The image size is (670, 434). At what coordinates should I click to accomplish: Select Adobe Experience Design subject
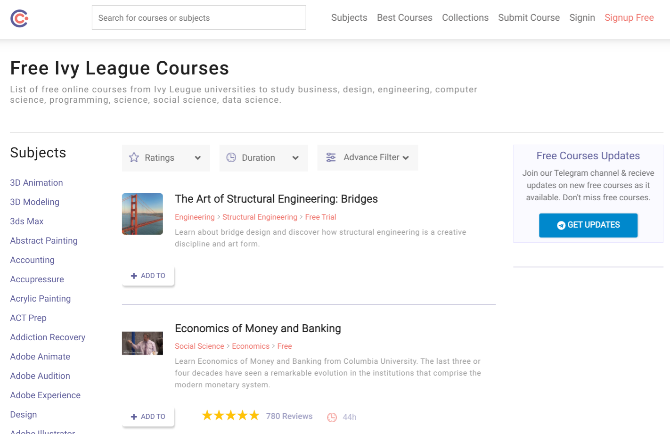[45, 405]
